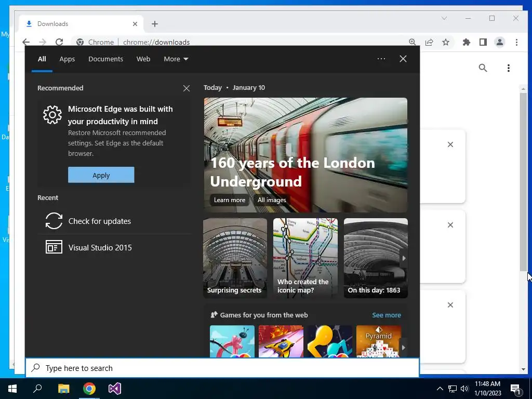Click the Check for updates refresh icon

tap(54, 221)
